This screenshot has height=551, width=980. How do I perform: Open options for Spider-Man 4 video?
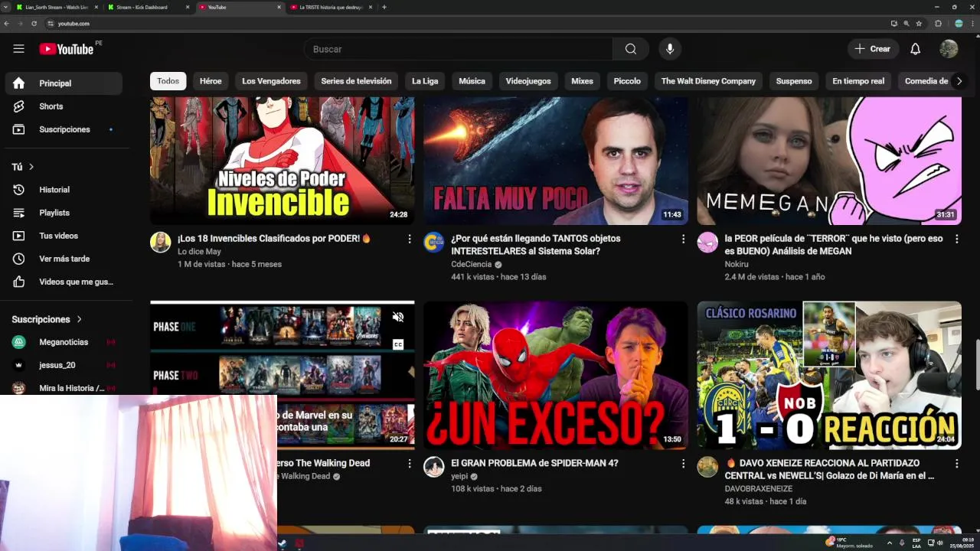click(683, 463)
